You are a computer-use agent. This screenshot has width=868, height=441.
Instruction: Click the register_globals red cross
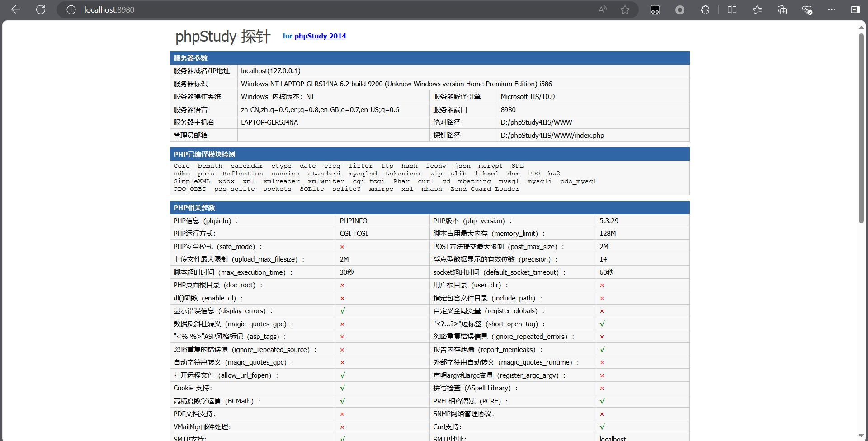point(602,311)
